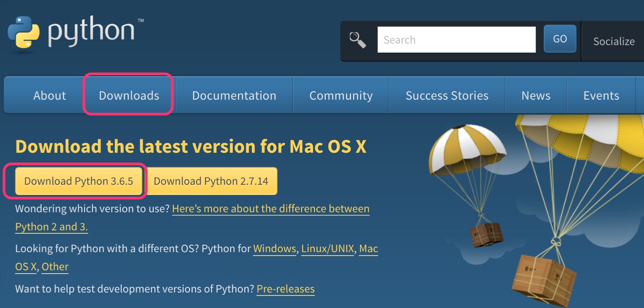Open the Socialize menu

coord(613,42)
